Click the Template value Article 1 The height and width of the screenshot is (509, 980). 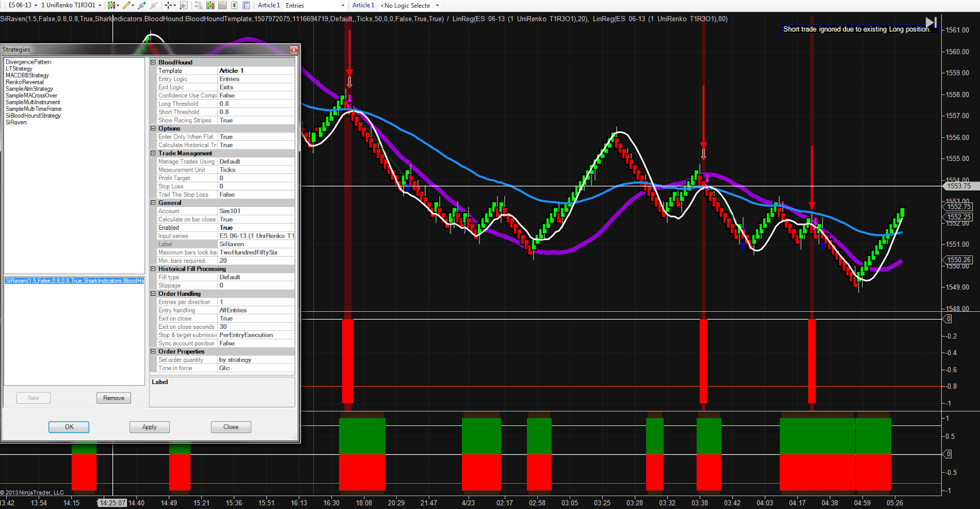point(256,70)
